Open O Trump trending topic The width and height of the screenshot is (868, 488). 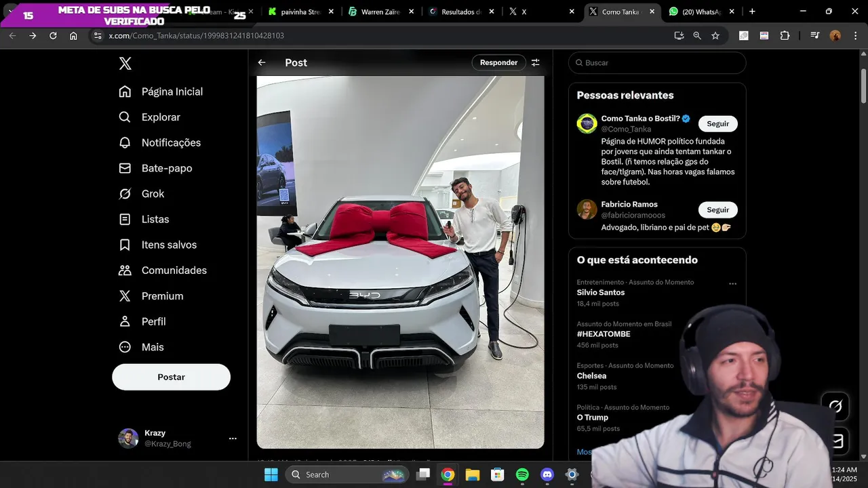(x=593, y=418)
